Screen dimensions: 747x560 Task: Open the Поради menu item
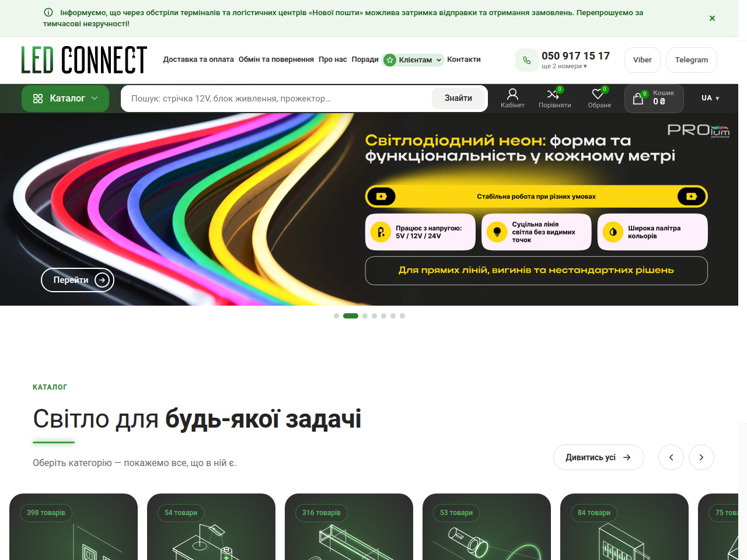[x=365, y=60]
